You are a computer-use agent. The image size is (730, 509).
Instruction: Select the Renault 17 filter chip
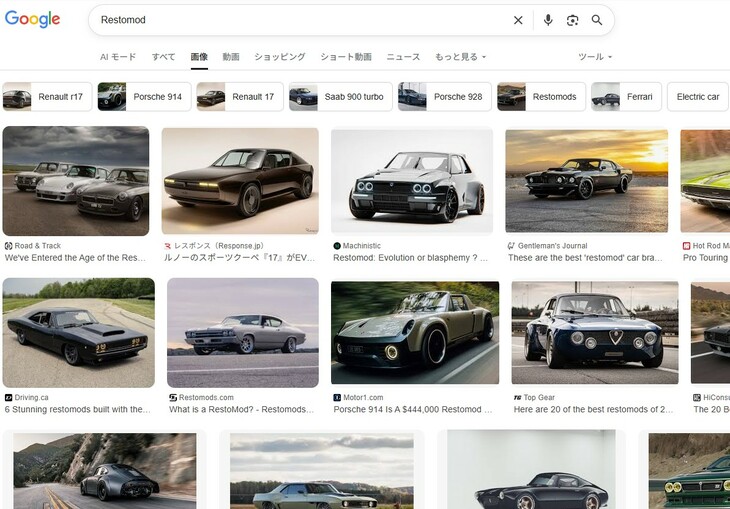(240, 97)
